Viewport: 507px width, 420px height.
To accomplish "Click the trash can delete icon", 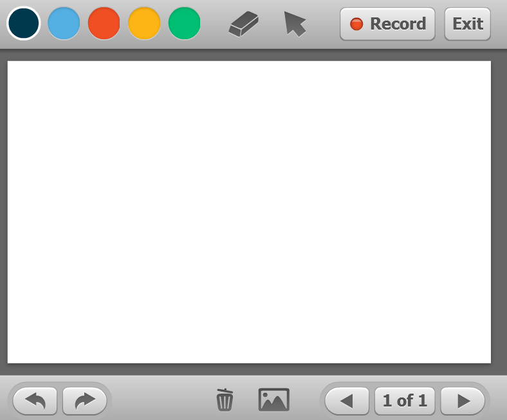I will pyautogui.click(x=225, y=399).
